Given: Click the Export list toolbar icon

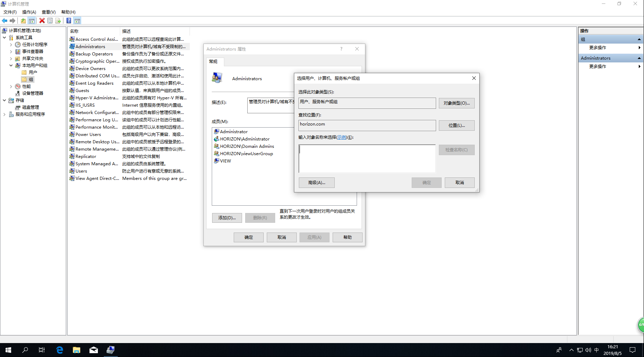Looking at the screenshot, I should [x=58, y=21].
